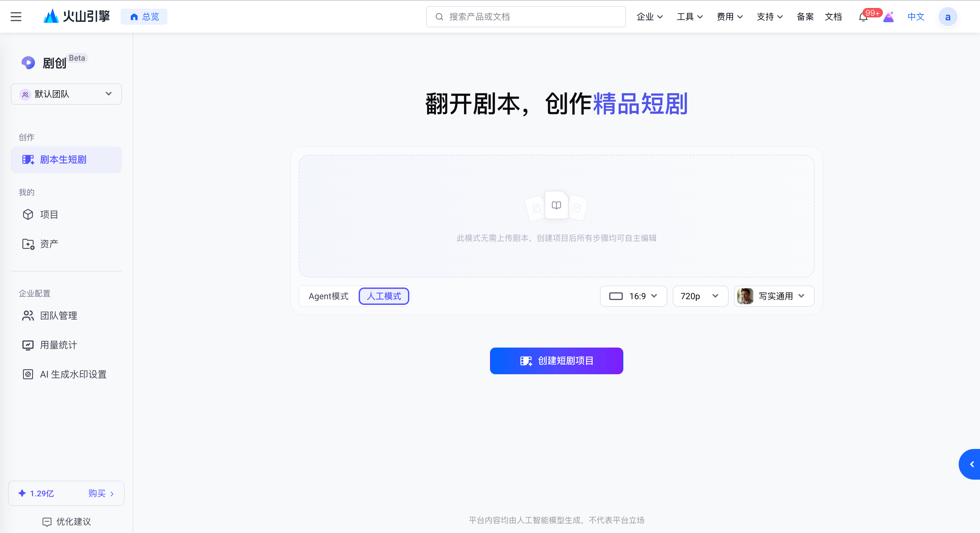Open the user avatar 'a' menu

948,17
